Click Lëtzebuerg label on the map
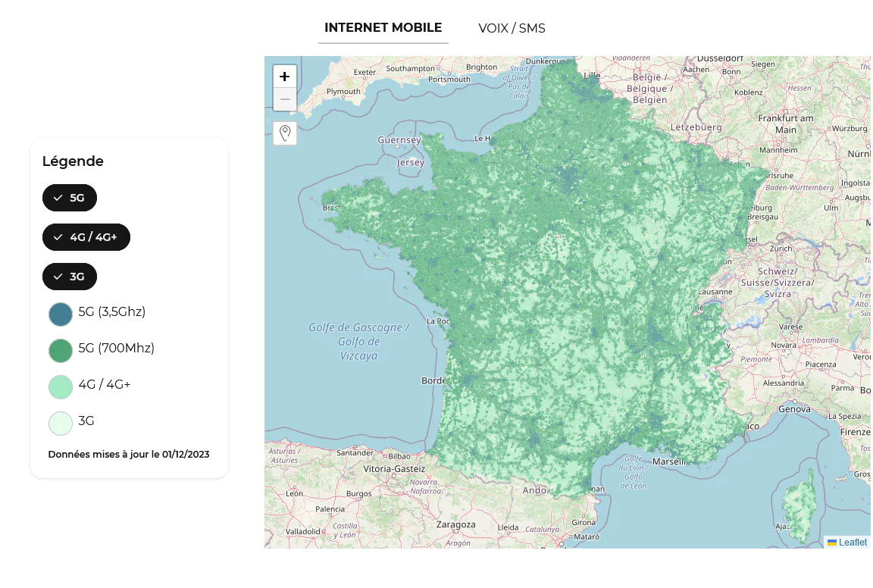Viewport: 873px width, 588px height. tap(696, 127)
